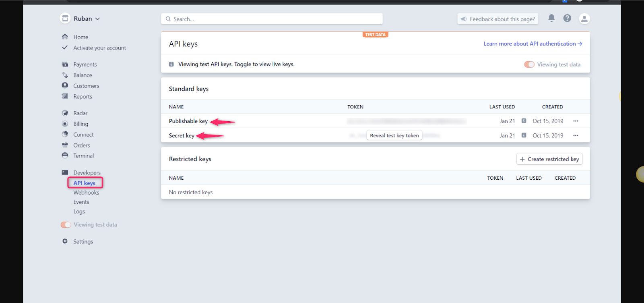
Task: Open Balance section
Action: click(83, 75)
